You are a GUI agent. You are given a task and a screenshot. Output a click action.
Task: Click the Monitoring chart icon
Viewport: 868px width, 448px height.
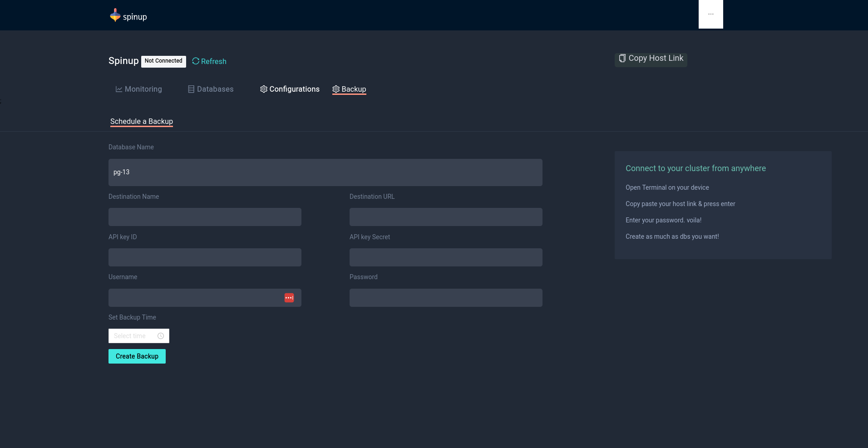(x=119, y=89)
